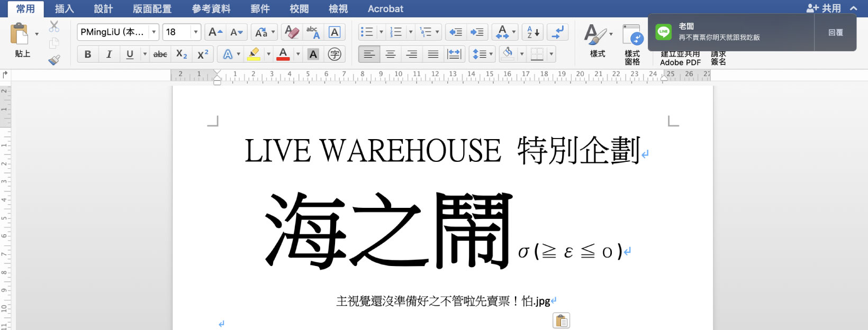Screen dimensions: 868x330
Task: Open the 樣式窗格 styles pane
Action: point(632,44)
